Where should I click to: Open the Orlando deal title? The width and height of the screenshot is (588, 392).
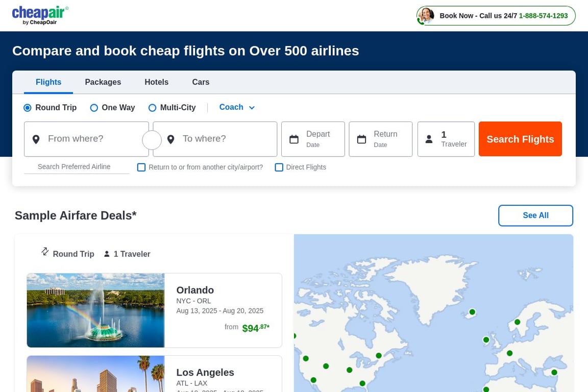(195, 290)
